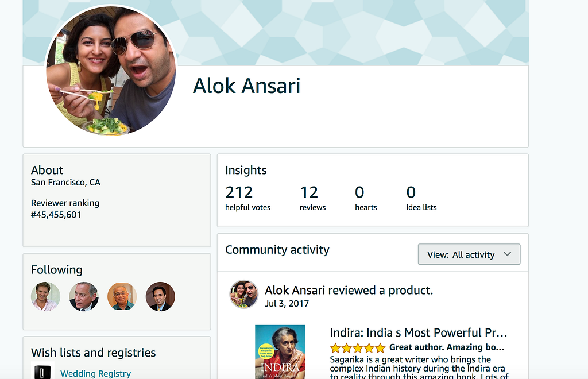Open the third followed avatar wearing glasses

[x=122, y=296]
